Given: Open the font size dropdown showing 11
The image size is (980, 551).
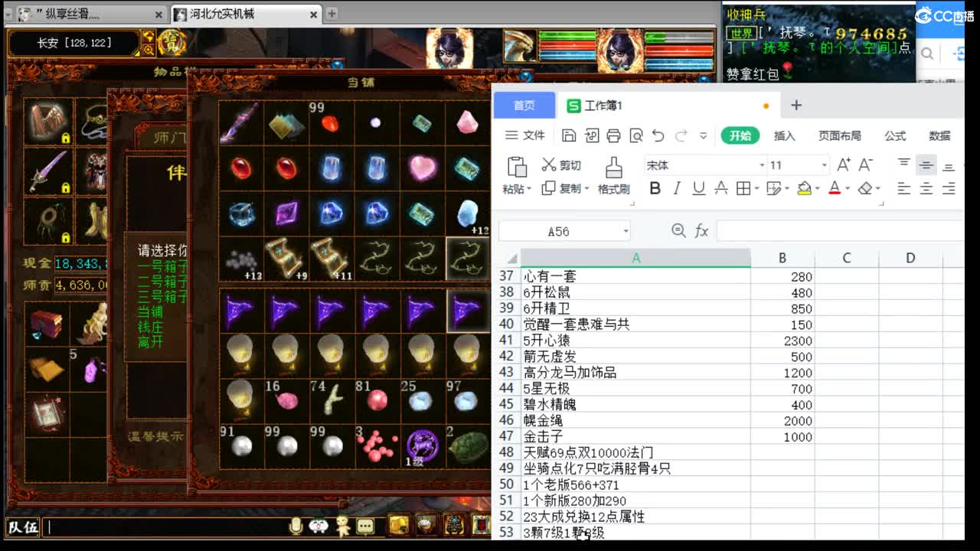Looking at the screenshot, I should click(x=825, y=165).
